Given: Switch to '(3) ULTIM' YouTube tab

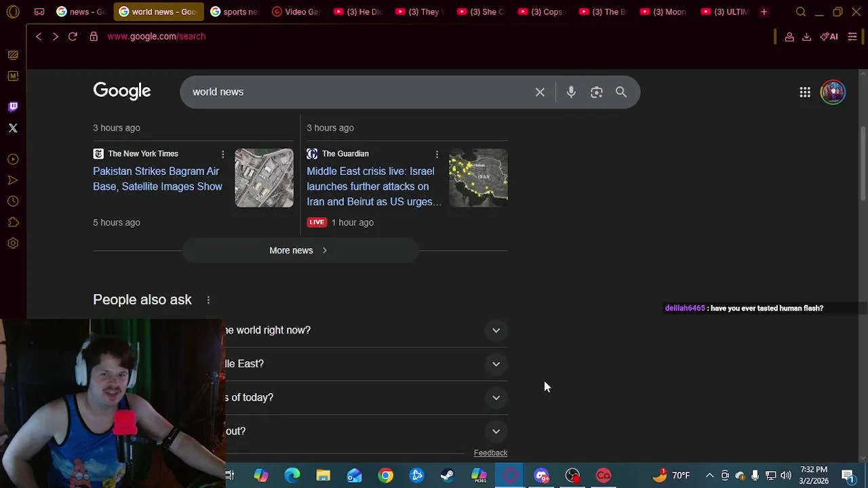Looking at the screenshot, I should pyautogui.click(x=726, y=12).
